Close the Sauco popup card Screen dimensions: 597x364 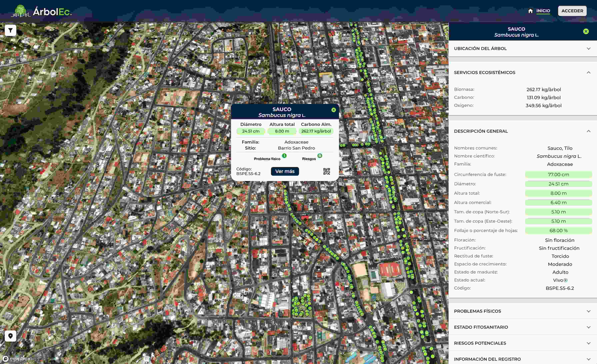click(333, 110)
